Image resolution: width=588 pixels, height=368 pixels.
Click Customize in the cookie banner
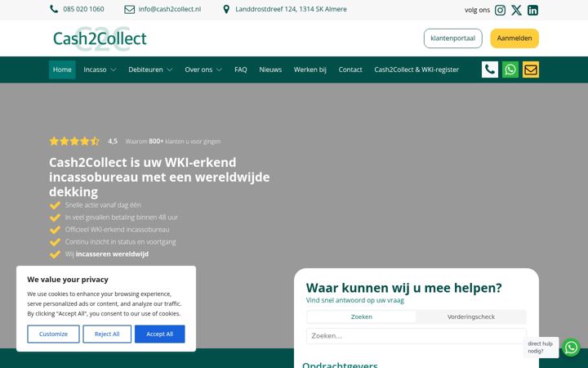53,334
